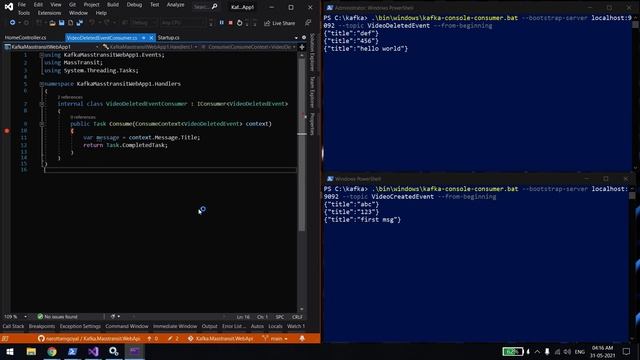Click the split editor plus icon

coord(302,47)
